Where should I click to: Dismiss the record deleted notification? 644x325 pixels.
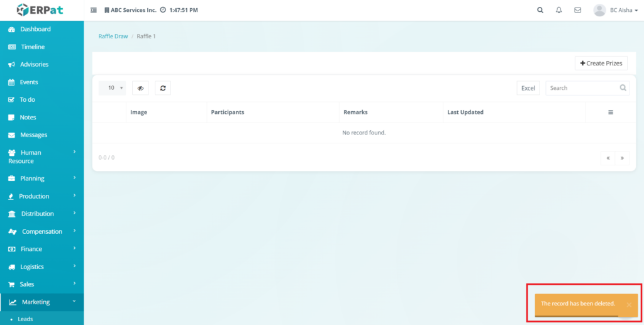pyautogui.click(x=628, y=304)
